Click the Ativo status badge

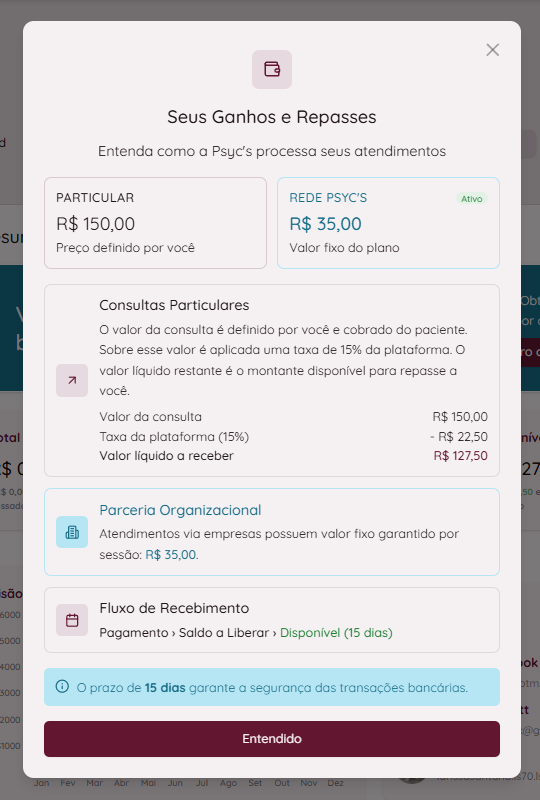472,199
